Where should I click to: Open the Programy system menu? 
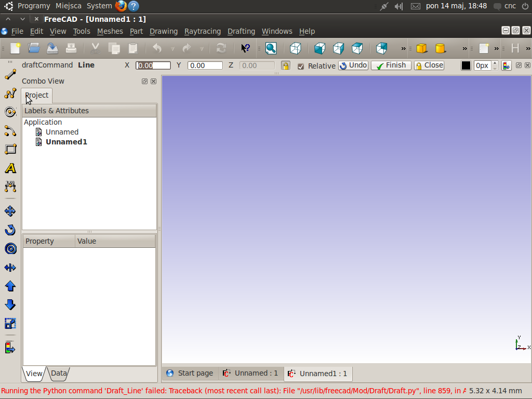click(34, 6)
